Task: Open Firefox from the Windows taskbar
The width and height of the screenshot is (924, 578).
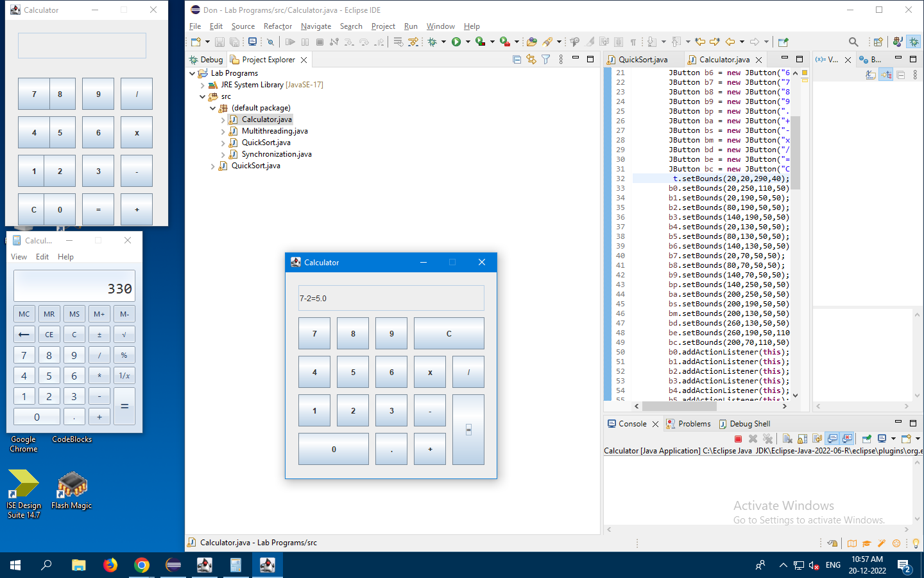Action: pyautogui.click(x=110, y=565)
